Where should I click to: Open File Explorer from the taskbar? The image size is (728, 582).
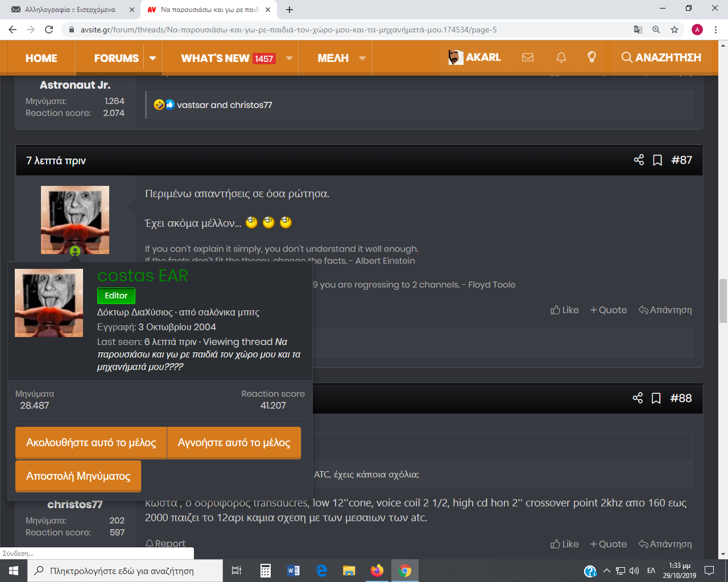(x=349, y=571)
